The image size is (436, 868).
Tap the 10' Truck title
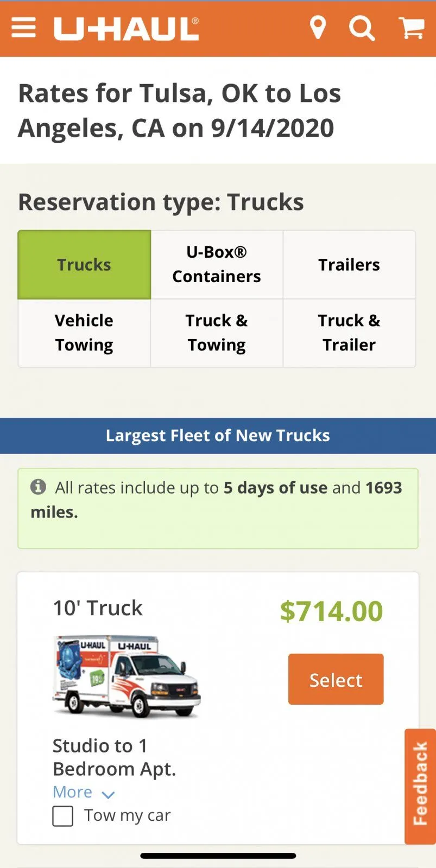[98, 608]
